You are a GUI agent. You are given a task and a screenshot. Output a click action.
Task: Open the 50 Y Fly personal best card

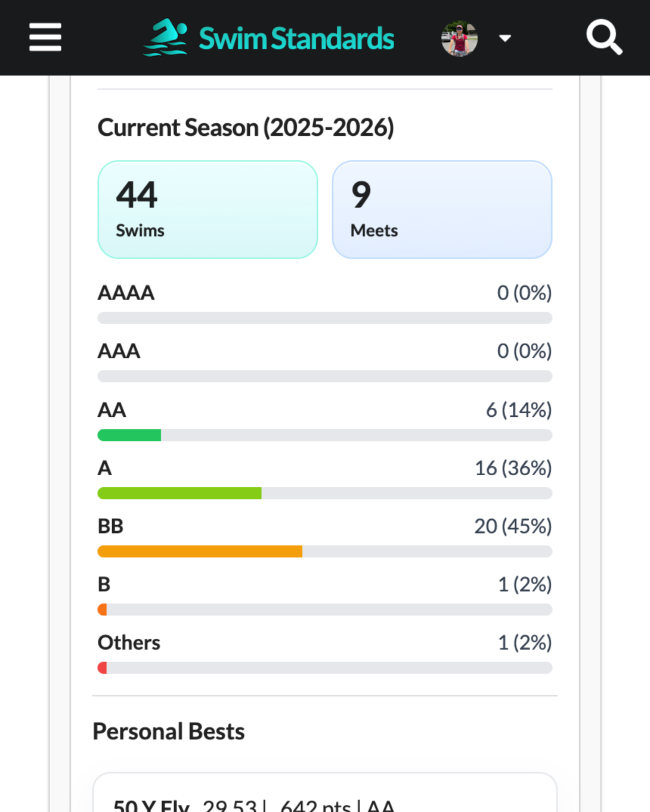point(324,797)
